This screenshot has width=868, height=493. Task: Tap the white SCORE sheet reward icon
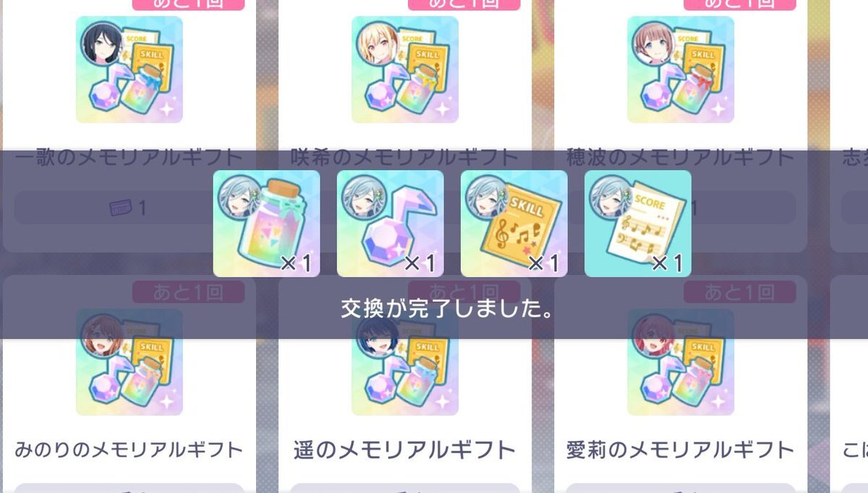(x=638, y=223)
